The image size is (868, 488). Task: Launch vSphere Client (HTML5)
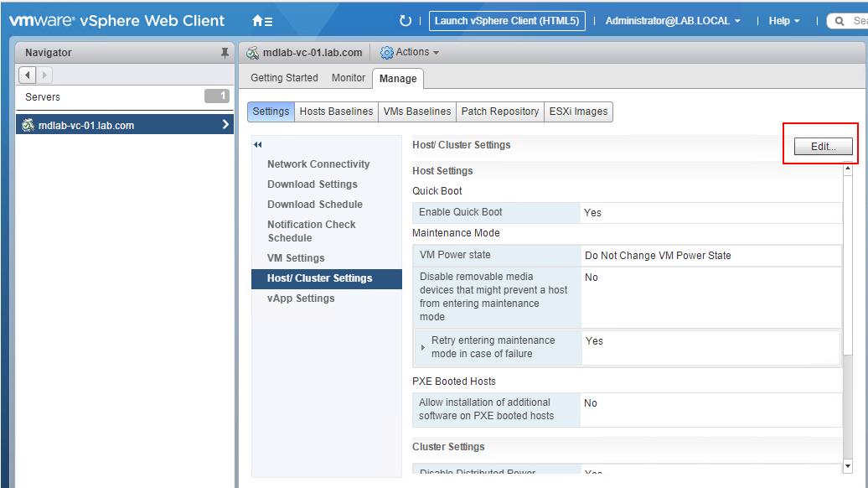[x=507, y=21]
